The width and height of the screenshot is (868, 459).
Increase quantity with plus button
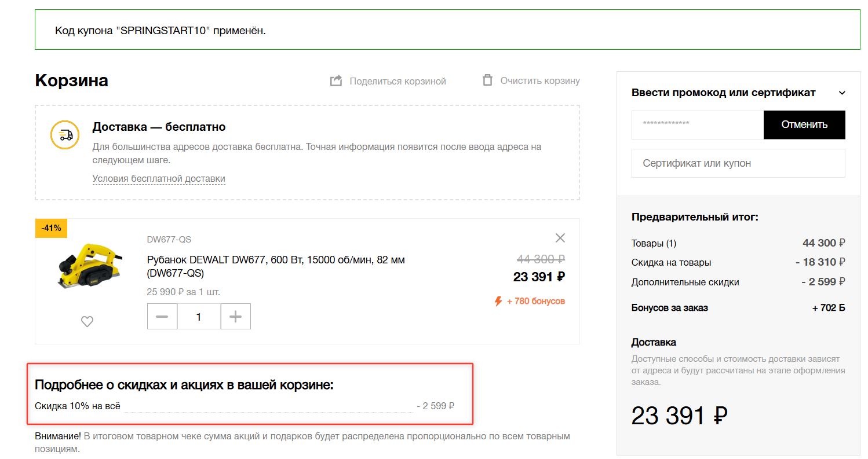click(235, 317)
